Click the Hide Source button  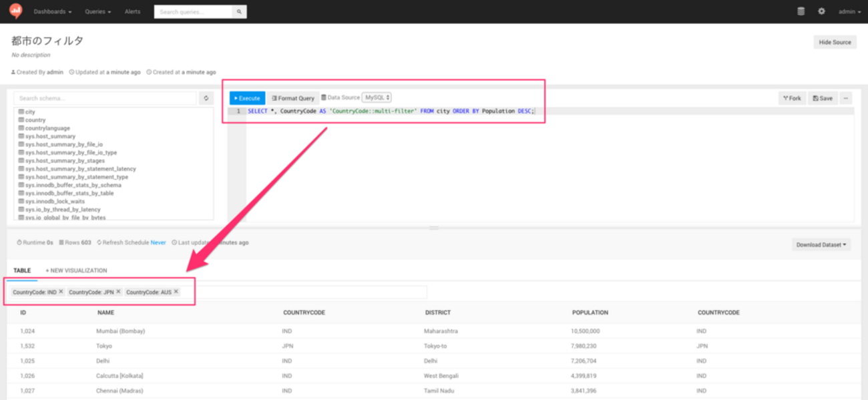point(835,42)
